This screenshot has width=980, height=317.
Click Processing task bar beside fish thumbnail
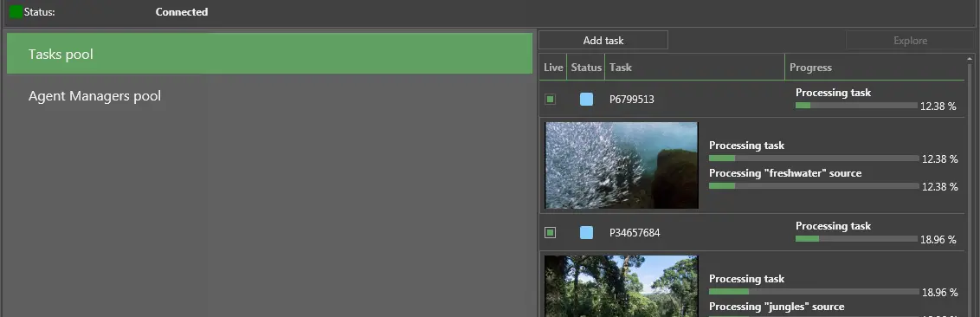pyautogui.click(x=814, y=158)
